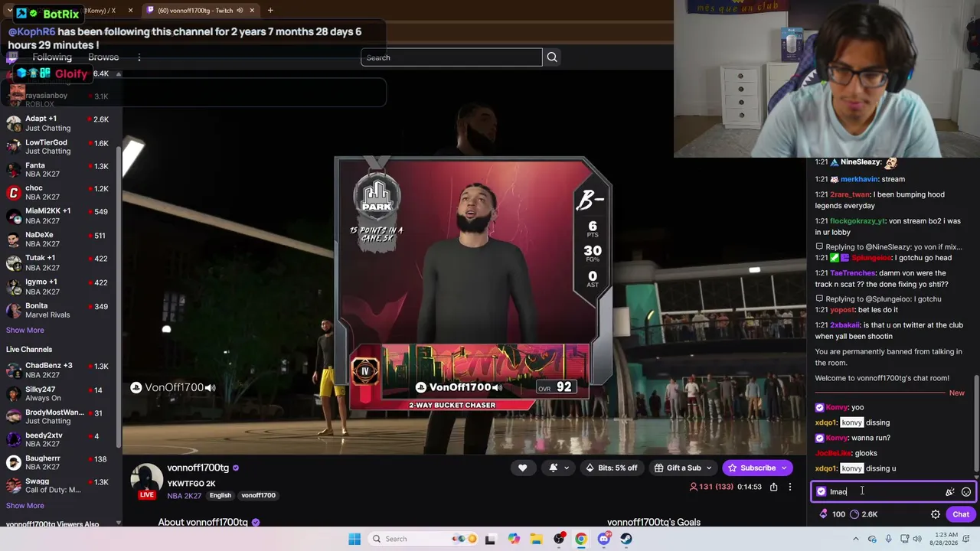Open the Browse tab

pos(103,57)
